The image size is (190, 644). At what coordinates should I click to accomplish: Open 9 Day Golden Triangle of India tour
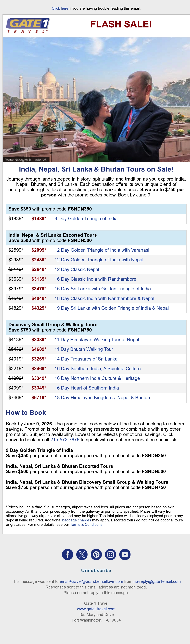[86, 218]
